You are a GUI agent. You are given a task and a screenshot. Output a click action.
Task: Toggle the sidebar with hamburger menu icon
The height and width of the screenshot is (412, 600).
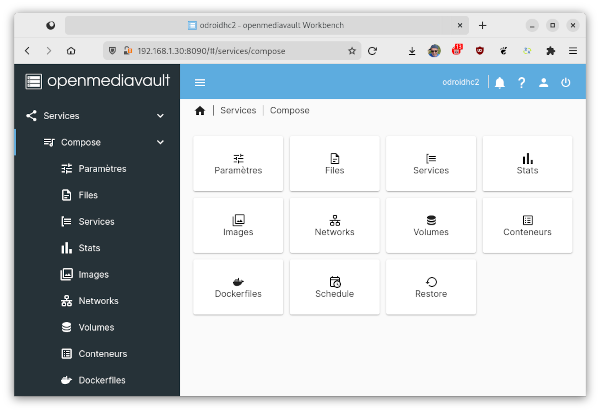point(200,82)
